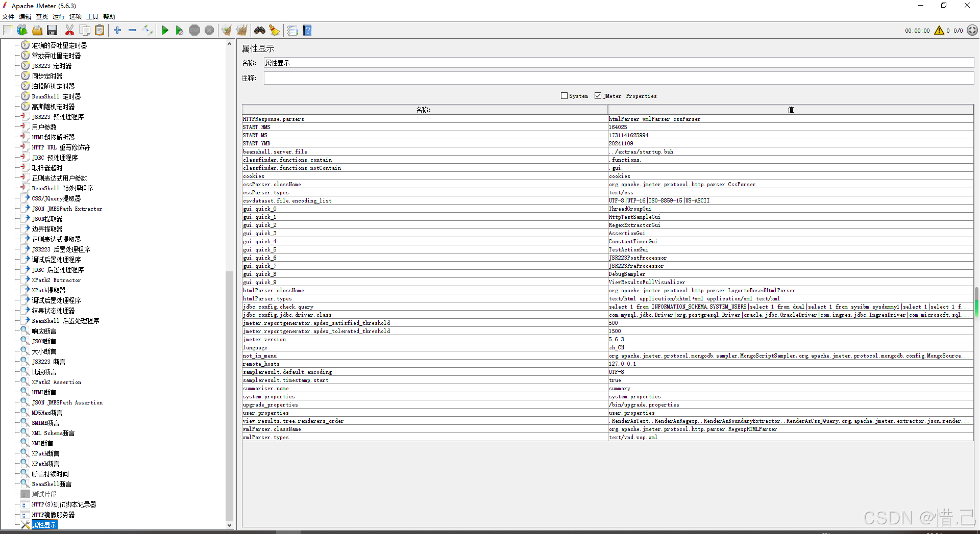
Task: Select 断言持续时间 tree node
Action: [50, 474]
